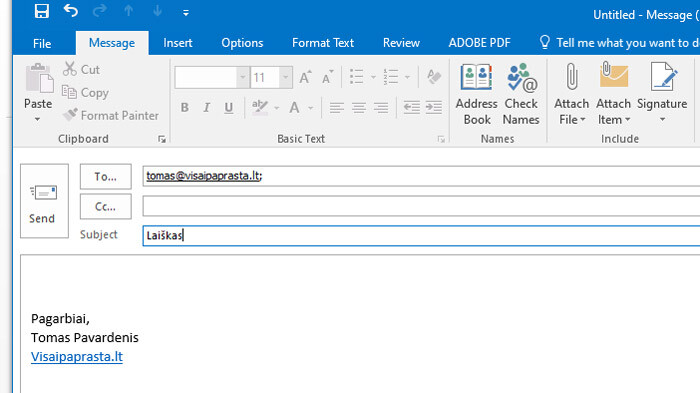Apply bullet list formatting
The width and height of the screenshot is (700, 393).
pos(357,77)
